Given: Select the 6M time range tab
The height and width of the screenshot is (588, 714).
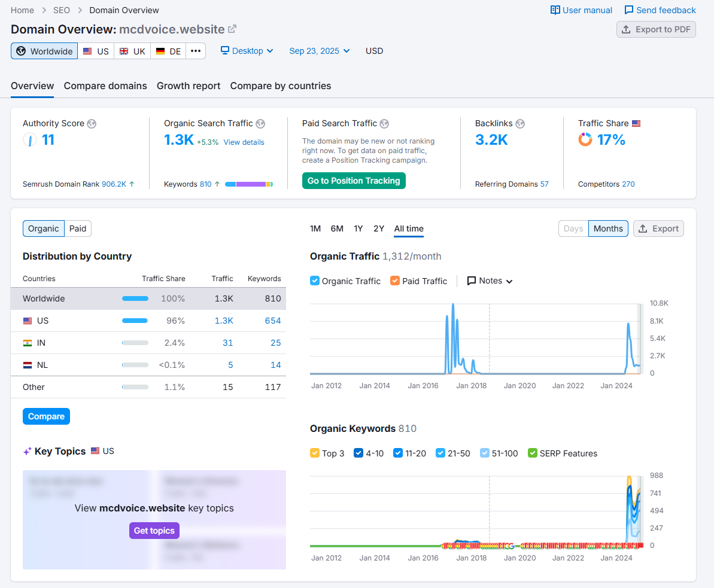Looking at the screenshot, I should [337, 229].
